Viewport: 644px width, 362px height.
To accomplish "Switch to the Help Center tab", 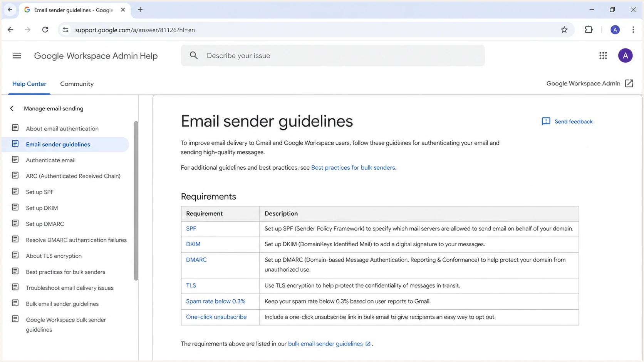I will click(x=29, y=84).
